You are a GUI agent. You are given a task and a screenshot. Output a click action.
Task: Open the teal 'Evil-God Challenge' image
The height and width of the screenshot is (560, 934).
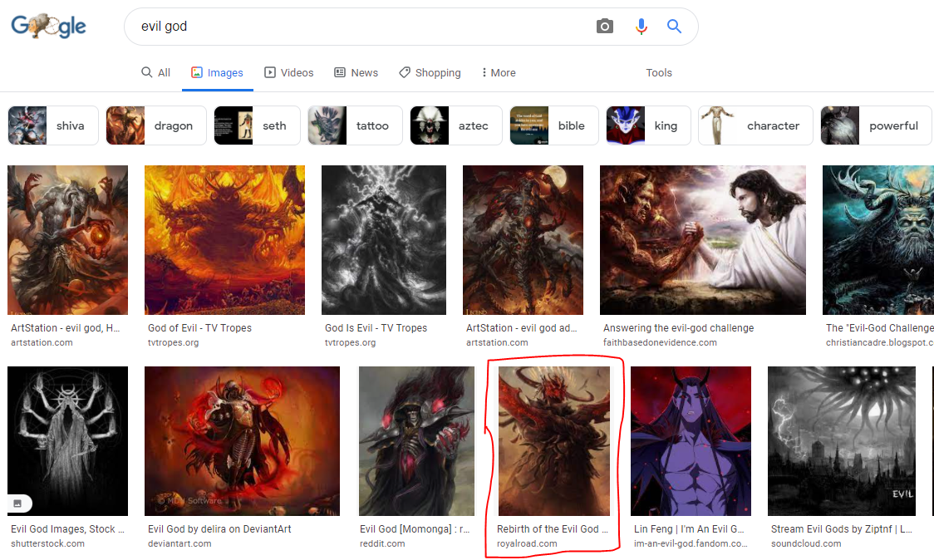pyautogui.click(x=878, y=240)
